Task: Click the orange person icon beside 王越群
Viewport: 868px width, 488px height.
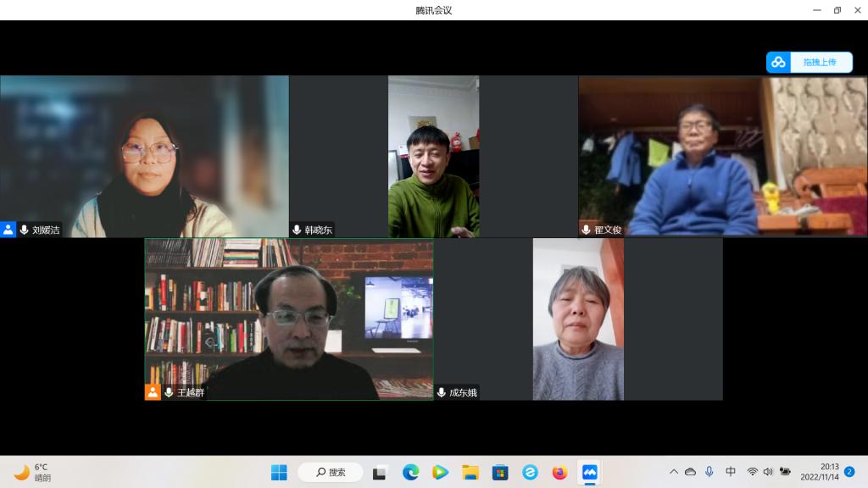Action: 153,392
